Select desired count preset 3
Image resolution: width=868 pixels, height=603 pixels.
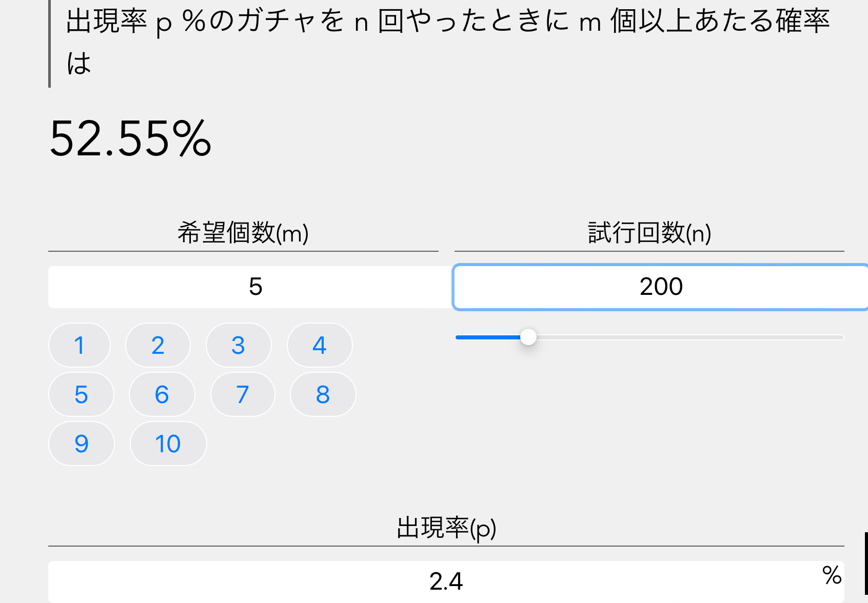tap(239, 345)
